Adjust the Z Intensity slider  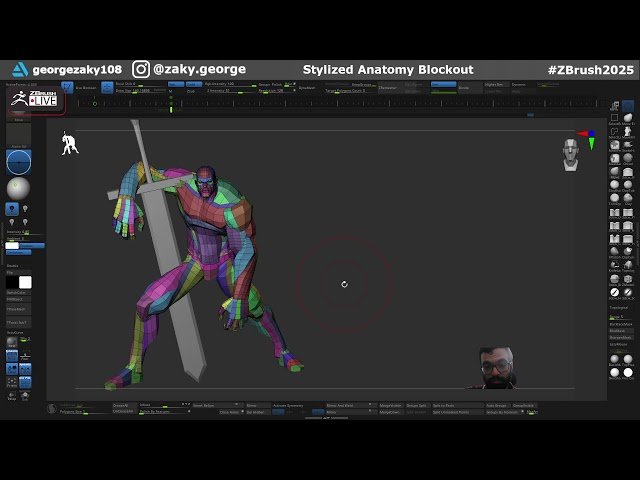231,90
